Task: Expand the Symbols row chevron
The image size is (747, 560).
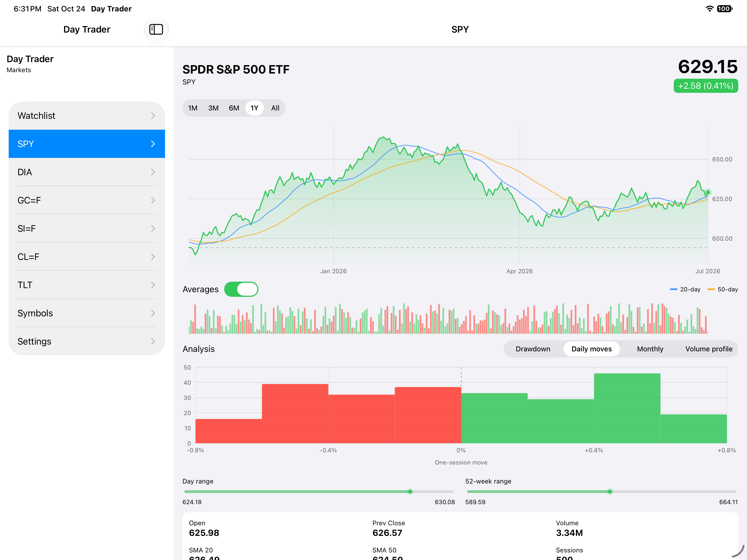Action: point(153,313)
